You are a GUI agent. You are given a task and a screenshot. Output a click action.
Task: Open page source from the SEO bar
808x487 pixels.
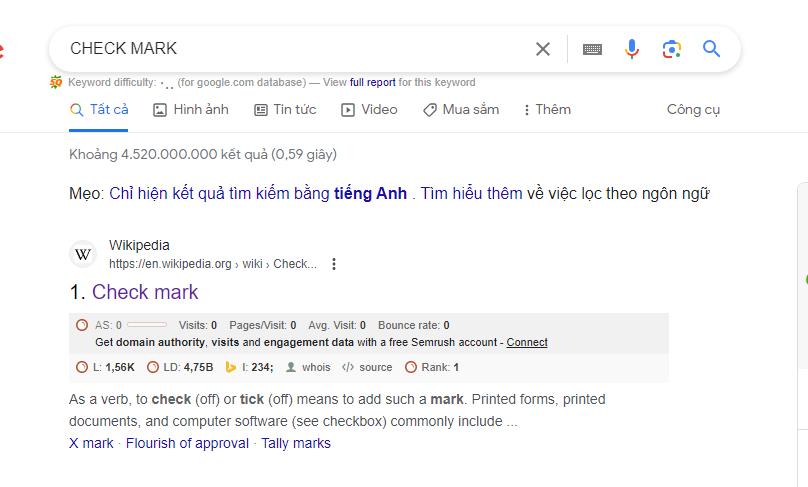367,367
